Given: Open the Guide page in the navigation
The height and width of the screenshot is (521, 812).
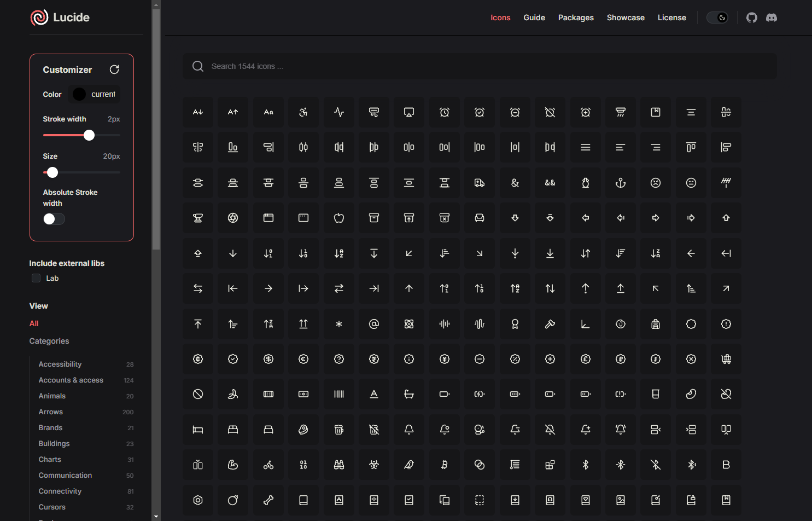Looking at the screenshot, I should pos(534,18).
